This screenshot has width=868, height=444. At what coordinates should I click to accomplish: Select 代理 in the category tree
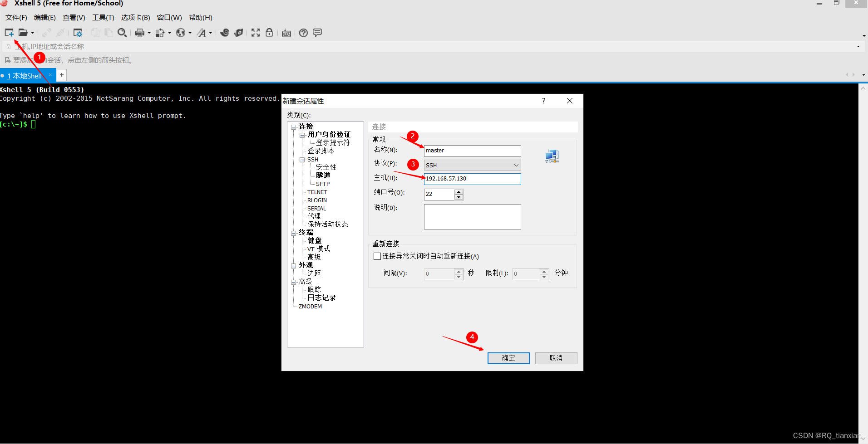[314, 216]
